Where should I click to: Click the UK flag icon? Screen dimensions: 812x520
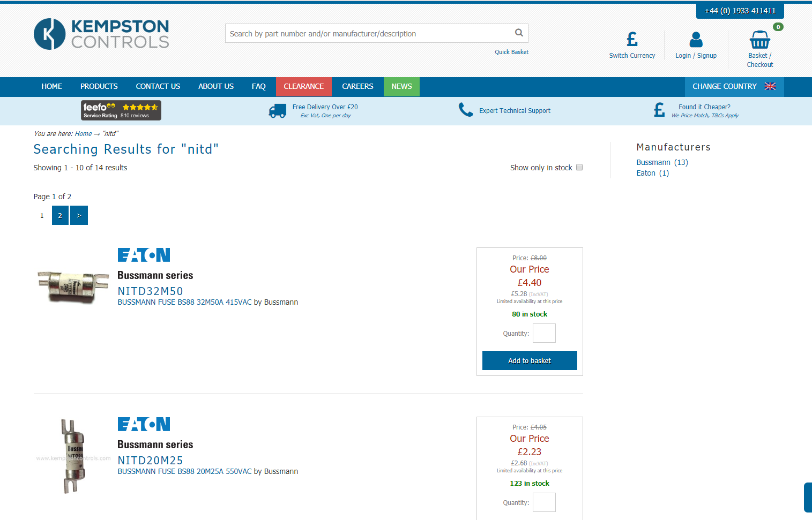click(x=770, y=86)
